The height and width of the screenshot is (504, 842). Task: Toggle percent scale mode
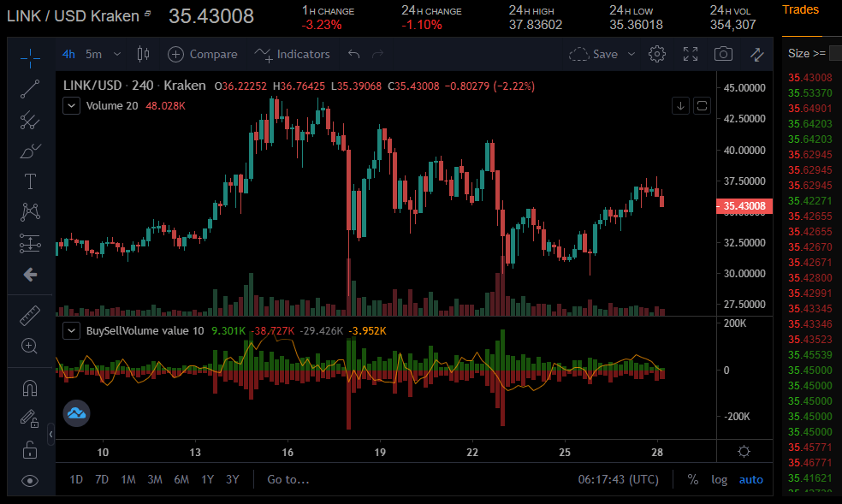[x=693, y=479]
